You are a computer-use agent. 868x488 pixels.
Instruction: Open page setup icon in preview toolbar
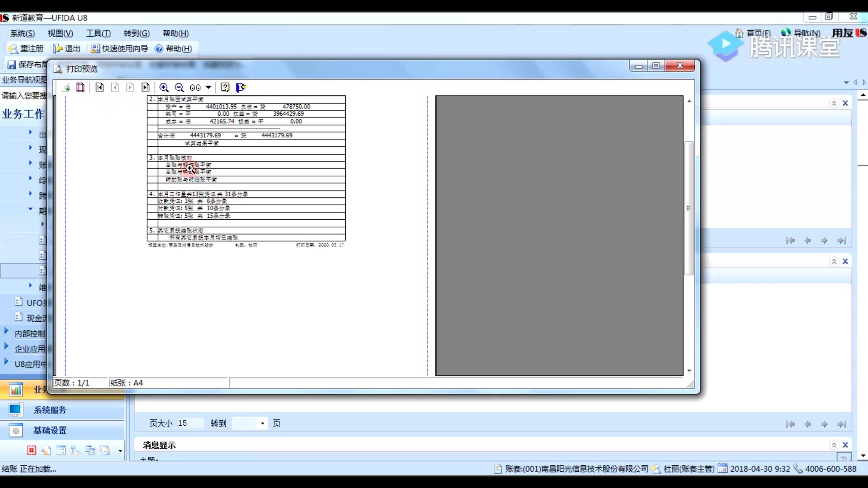pyautogui.click(x=80, y=88)
